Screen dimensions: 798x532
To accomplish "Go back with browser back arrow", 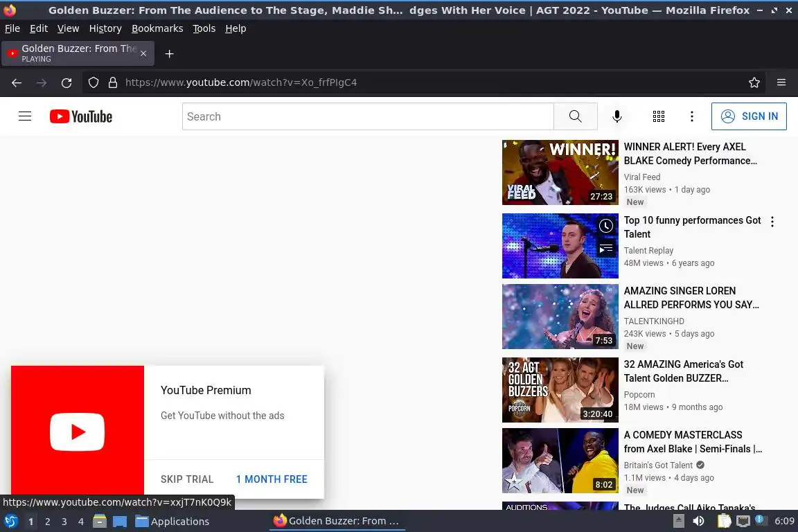I will point(17,82).
